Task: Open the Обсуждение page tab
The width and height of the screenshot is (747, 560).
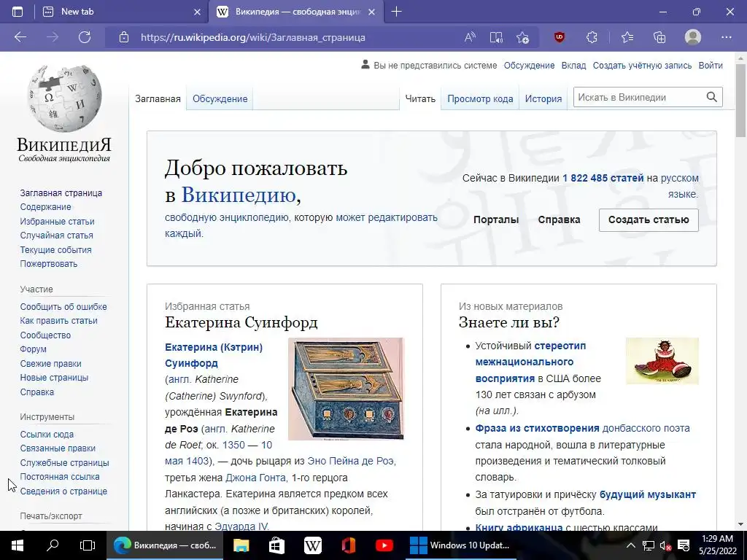Action: (220, 98)
